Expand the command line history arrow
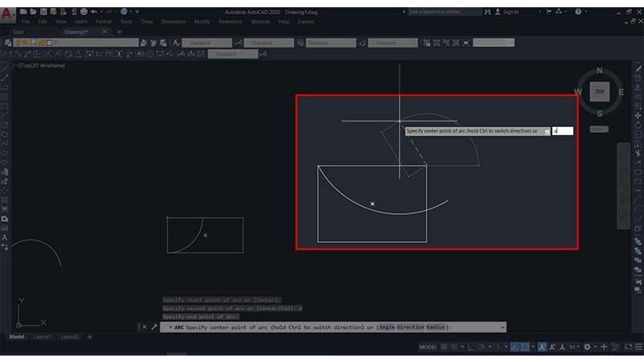644x362 pixels. tap(502, 327)
